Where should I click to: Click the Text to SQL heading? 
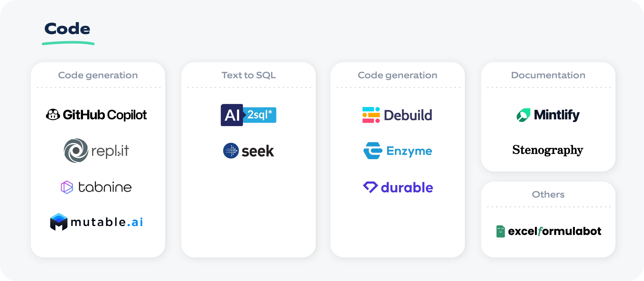[x=248, y=75]
